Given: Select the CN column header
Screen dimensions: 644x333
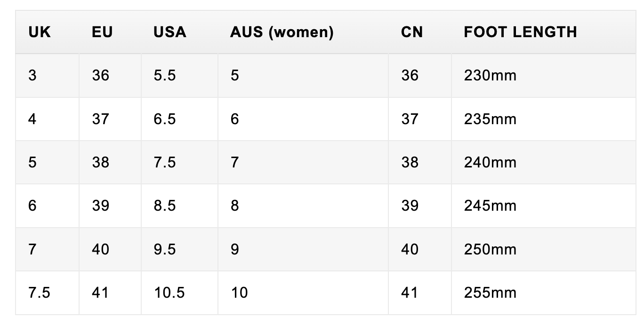Looking at the screenshot, I should coord(412,32).
